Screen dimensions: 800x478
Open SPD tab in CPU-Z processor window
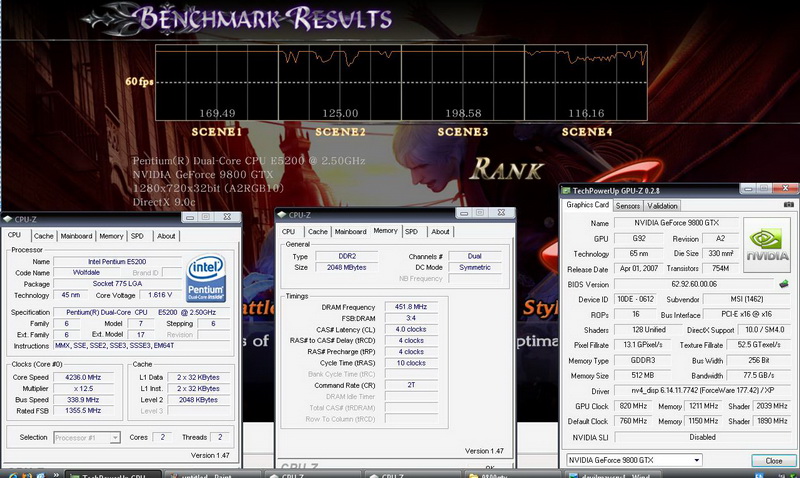point(137,236)
